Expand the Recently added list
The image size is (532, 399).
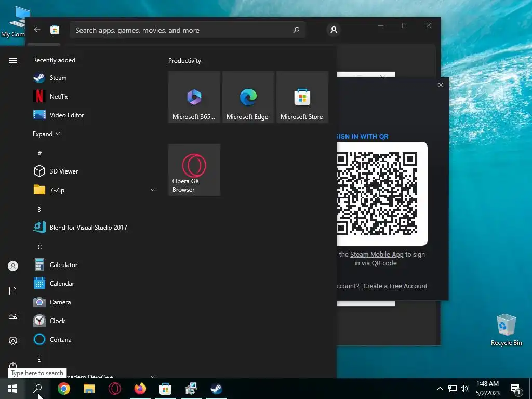[x=46, y=134]
